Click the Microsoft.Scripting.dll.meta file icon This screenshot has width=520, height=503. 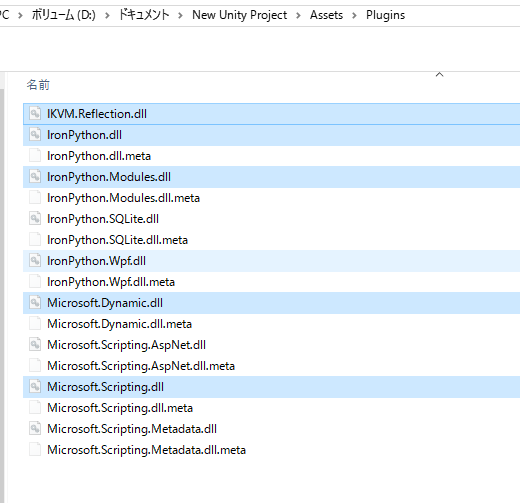[35, 408]
